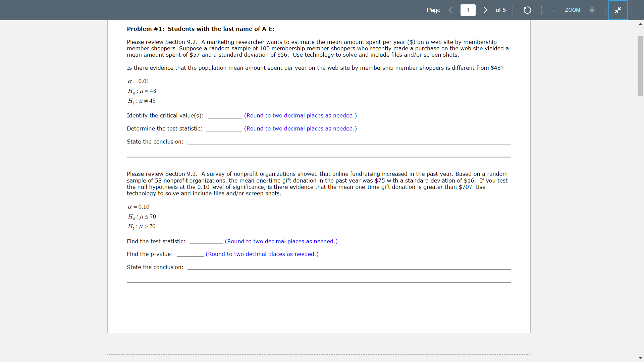
Task: Click the p-value blank for Problem 9.3
Action: (x=190, y=254)
